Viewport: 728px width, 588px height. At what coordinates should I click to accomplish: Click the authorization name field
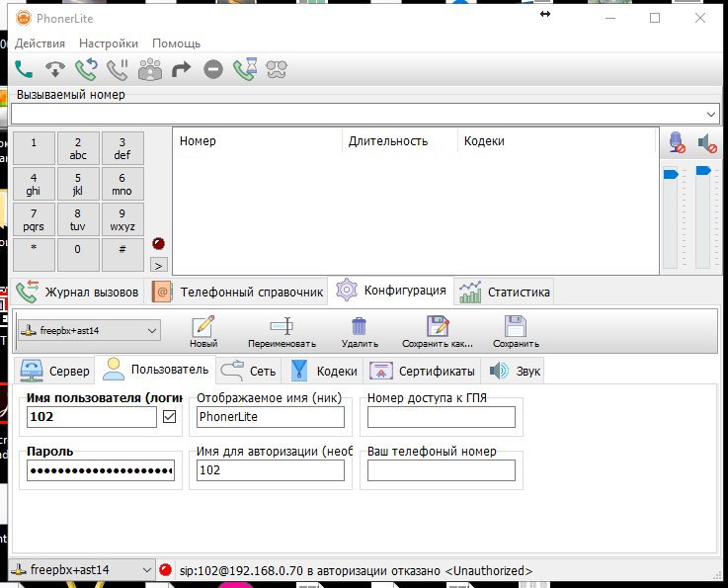tap(271, 470)
